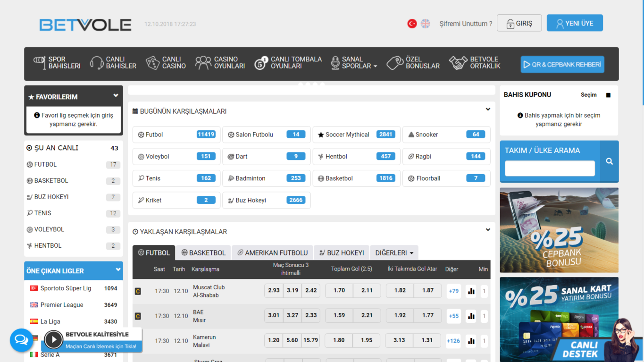The width and height of the screenshot is (644, 362).
Task: Play the Betvole live stream video
Action: tap(54, 339)
